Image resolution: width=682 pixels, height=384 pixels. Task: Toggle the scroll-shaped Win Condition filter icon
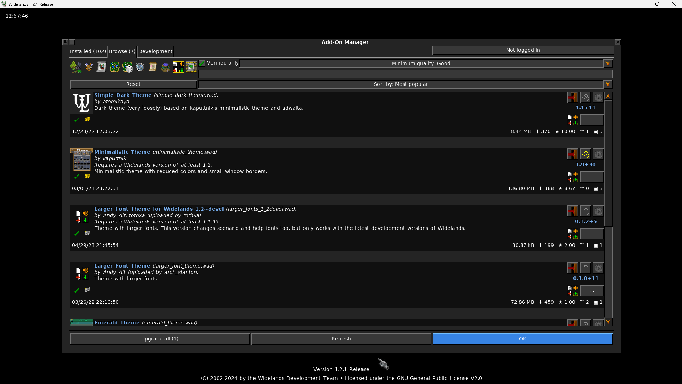point(153,67)
